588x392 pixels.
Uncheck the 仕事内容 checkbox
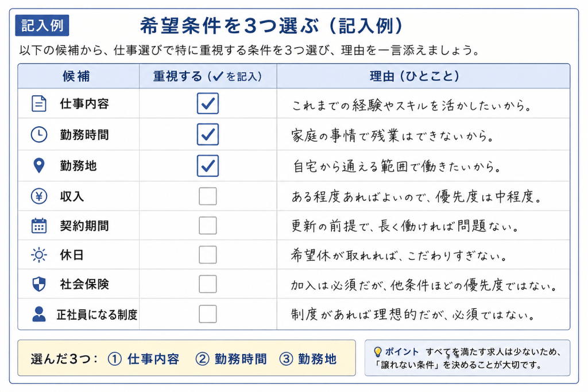tap(208, 103)
